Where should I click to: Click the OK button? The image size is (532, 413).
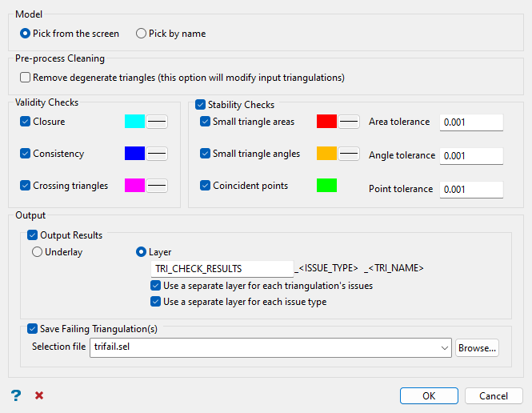pos(429,395)
